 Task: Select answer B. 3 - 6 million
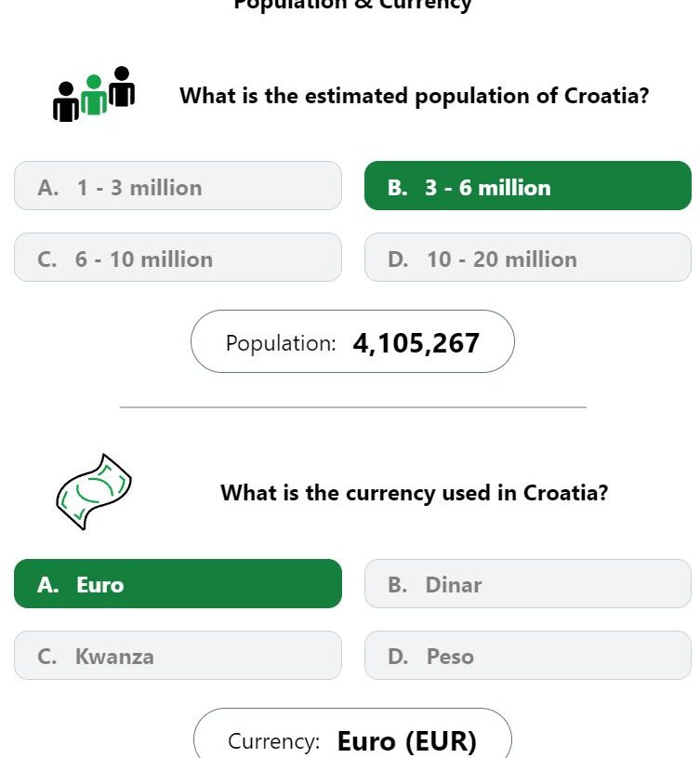click(x=527, y=186)
